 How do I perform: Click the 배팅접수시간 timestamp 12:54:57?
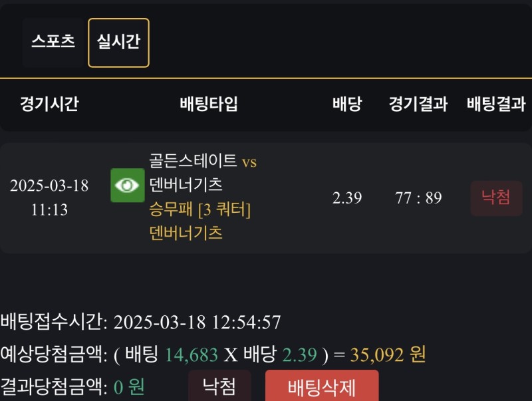[x=246, y=323]
